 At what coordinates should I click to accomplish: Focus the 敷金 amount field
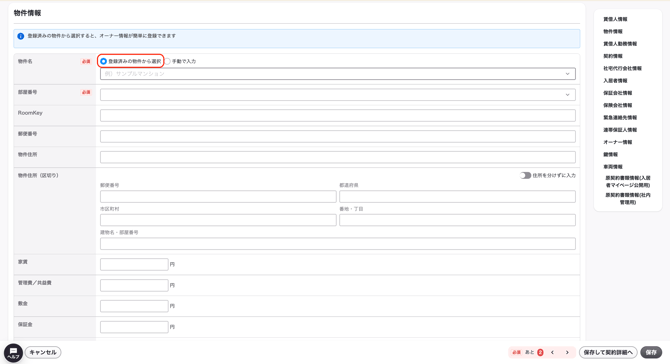tap(134, 306)
